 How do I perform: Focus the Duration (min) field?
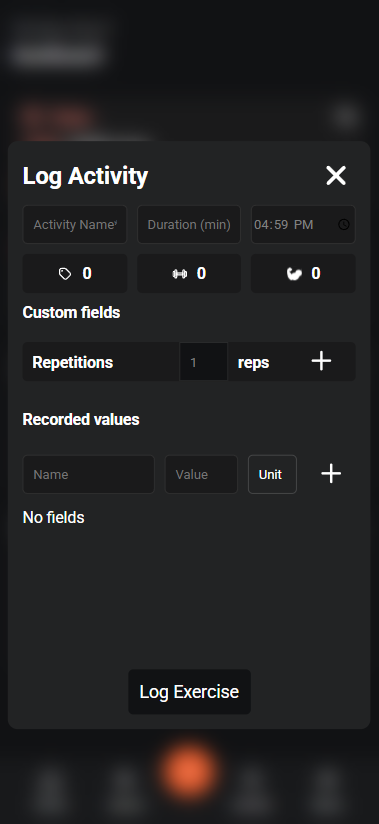(189, 224)
